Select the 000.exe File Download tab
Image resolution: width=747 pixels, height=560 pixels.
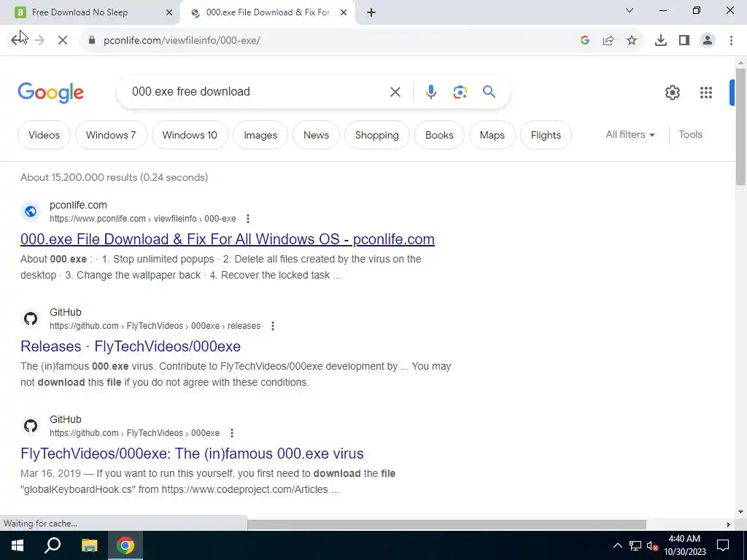click(268, 12)
